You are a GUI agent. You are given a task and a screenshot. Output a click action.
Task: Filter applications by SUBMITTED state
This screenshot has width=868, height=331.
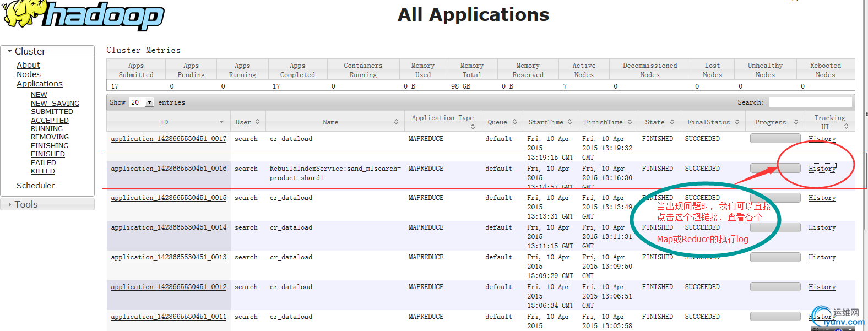[52, 112]
